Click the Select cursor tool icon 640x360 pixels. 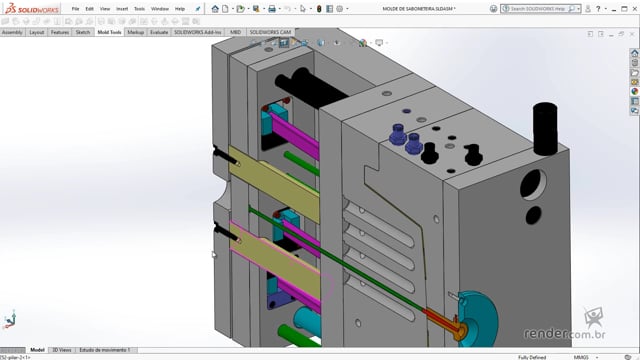pos(303,9)
